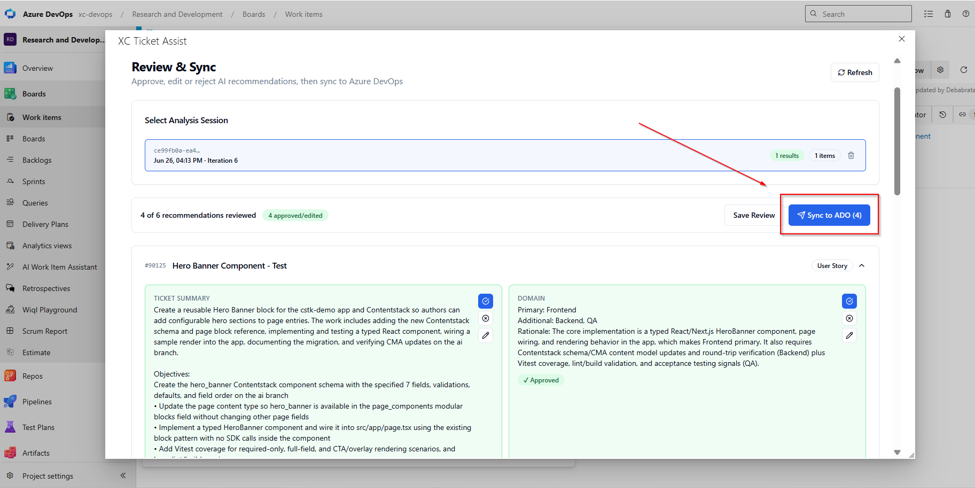Viewport: 975px width, 488px height.
Task: Select the Jun 26 Iteration 6 session
Action: pos(505,155)
